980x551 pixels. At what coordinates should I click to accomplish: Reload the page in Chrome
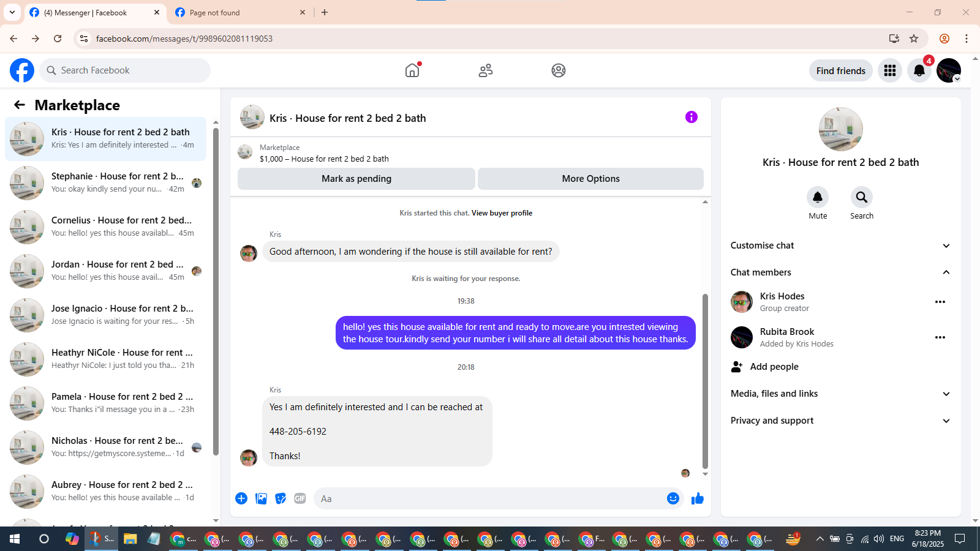pos(58,39)
